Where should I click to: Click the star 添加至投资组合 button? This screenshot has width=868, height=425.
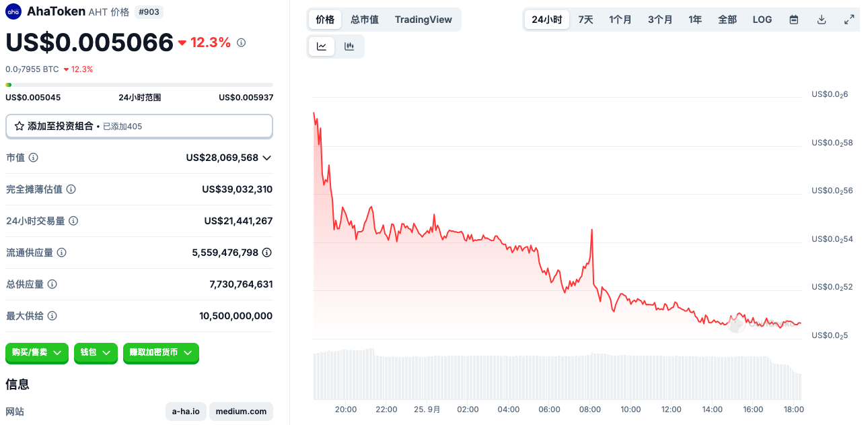tap(139, 126)
